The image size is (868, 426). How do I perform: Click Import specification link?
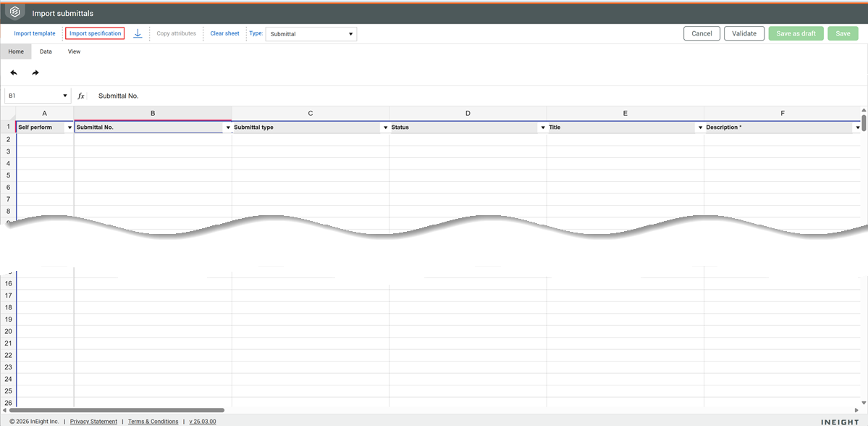pos(95,33)
